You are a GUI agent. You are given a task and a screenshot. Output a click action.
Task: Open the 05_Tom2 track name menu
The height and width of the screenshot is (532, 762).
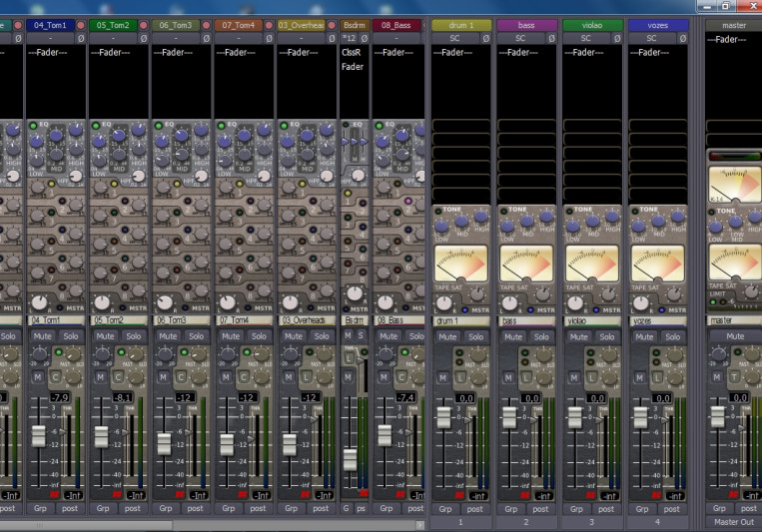[113, 25]
